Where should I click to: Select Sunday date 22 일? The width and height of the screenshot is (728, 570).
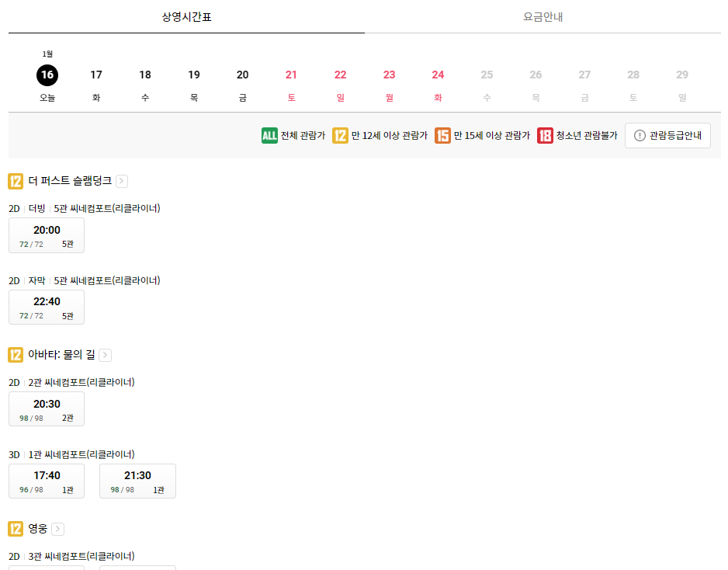pos(340,85)
